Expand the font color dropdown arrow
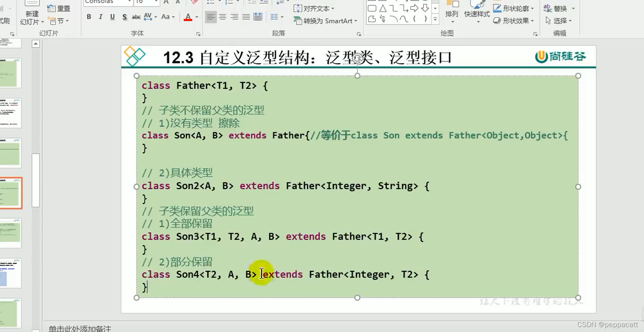This screenshot has width=644, height=332. click(197, 17)
